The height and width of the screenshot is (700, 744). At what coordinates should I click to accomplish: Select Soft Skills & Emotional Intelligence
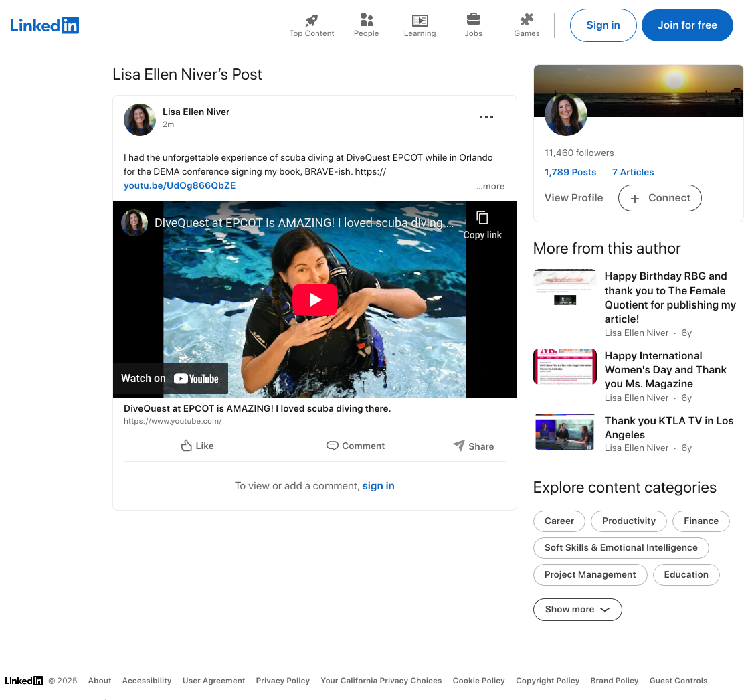pos(621,547)
